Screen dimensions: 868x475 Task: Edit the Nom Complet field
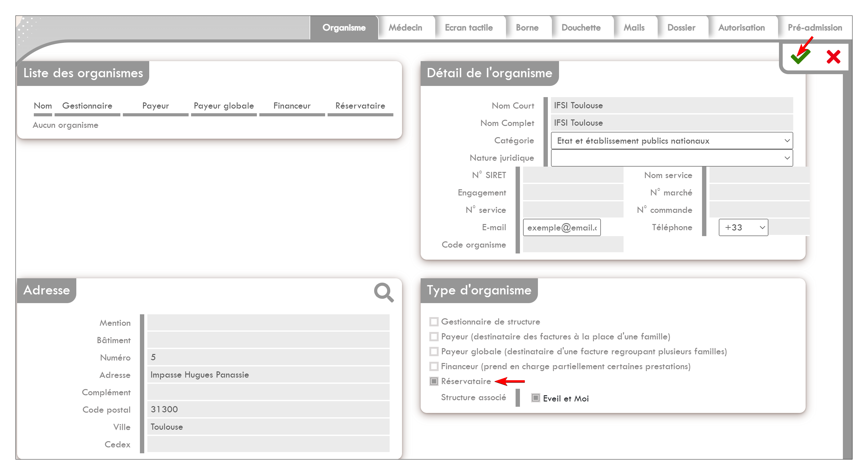click(x=672, y=123)
